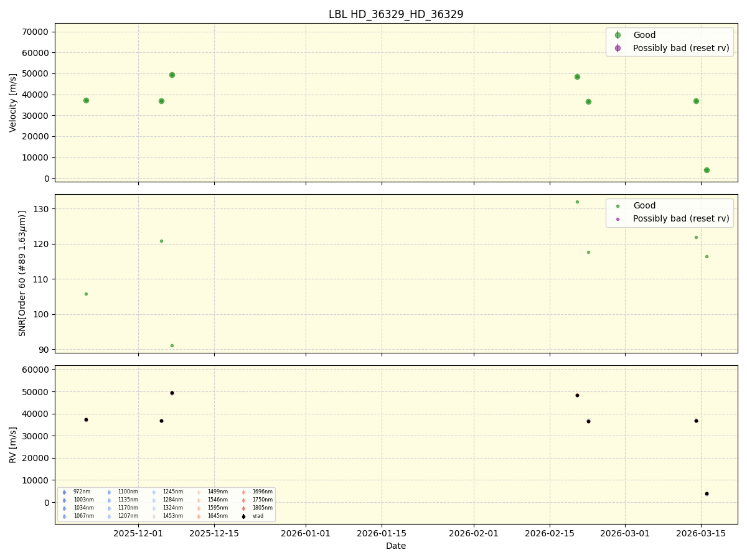The height and width of the screenshot is (560, 747).
Task: Click the 1170nm legend entry
Action: pyautogui.click(x=128, y=508)
